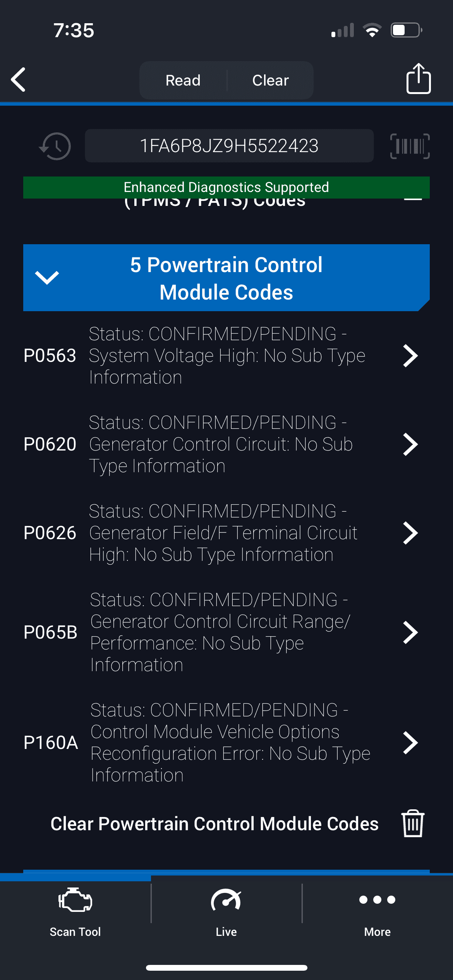Collapse the 5 Powertrain Control Module Codes header
This screenshot has height=980, width=453.
point(226,278)
